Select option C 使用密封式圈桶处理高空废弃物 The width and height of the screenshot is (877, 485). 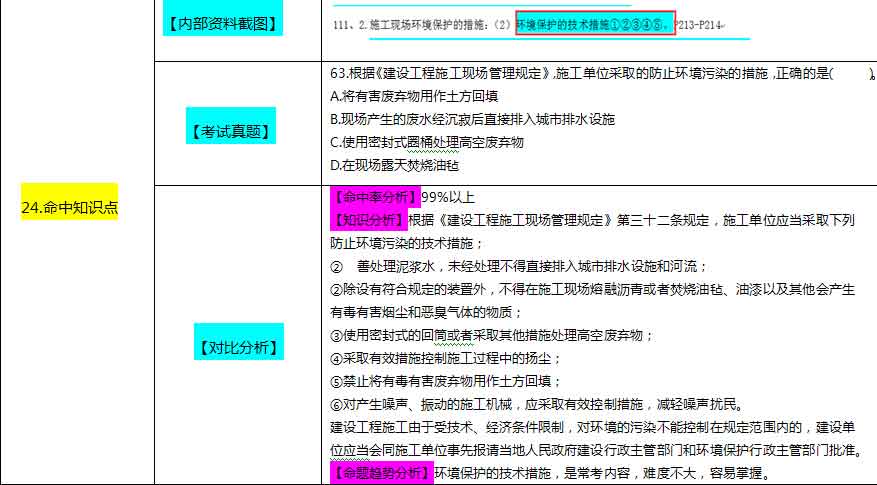point(426,142)
